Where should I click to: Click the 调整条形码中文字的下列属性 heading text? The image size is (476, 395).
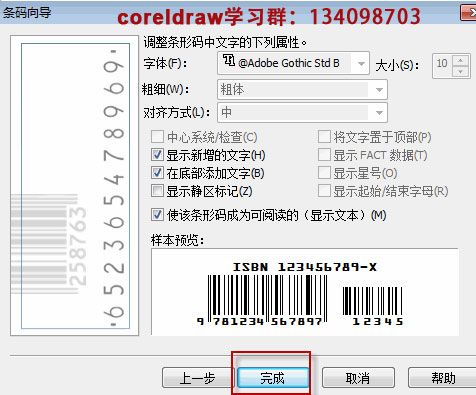(225, 42)
